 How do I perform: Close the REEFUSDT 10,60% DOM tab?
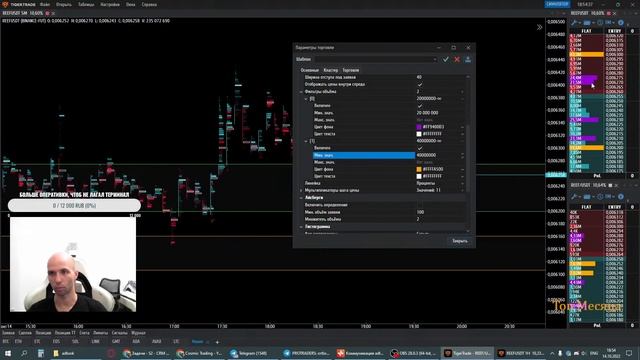coord(615,13)
